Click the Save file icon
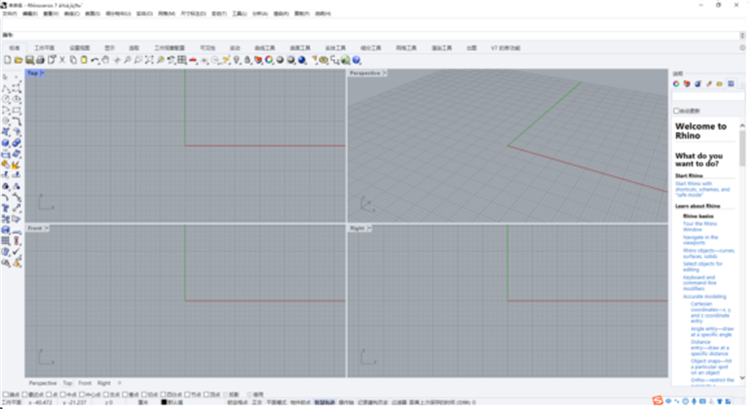 pos(29,60)
